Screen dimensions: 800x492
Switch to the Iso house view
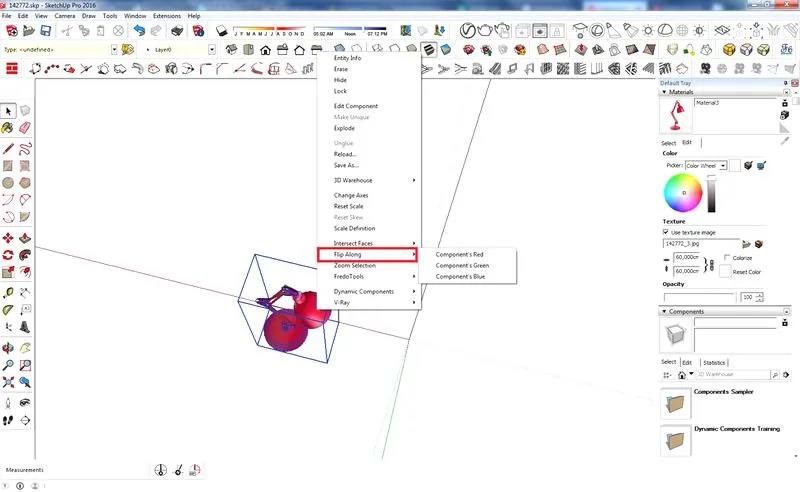(231, 50)
